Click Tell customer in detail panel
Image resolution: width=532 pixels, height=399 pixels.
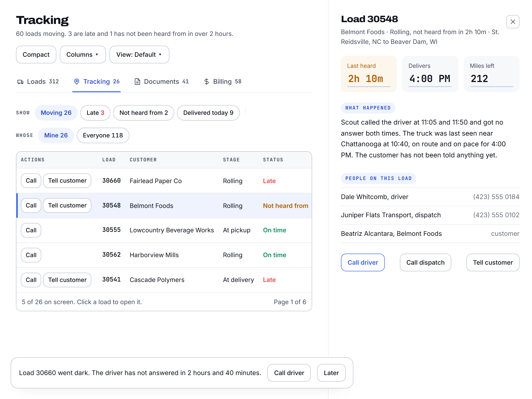493,262
